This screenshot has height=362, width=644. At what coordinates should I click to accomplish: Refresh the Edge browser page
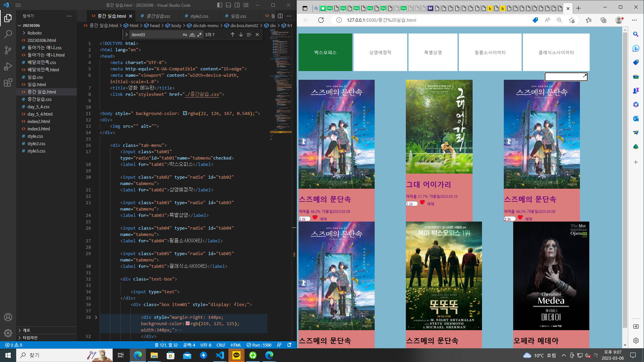321,20
